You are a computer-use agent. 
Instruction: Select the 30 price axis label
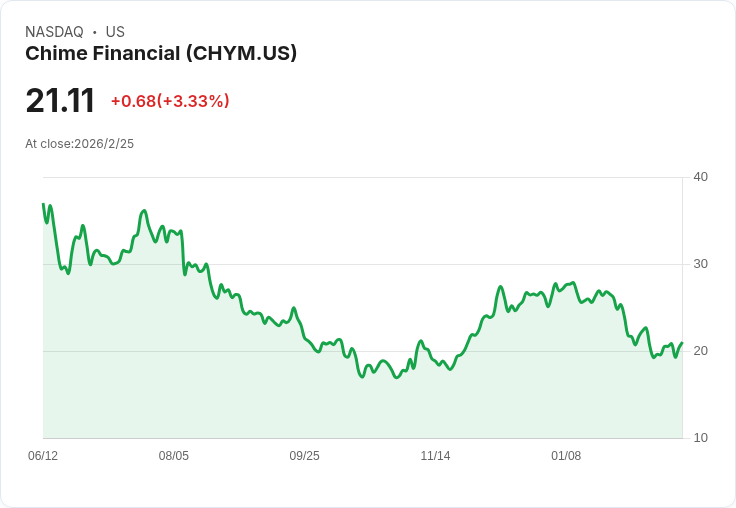[700, 264]
